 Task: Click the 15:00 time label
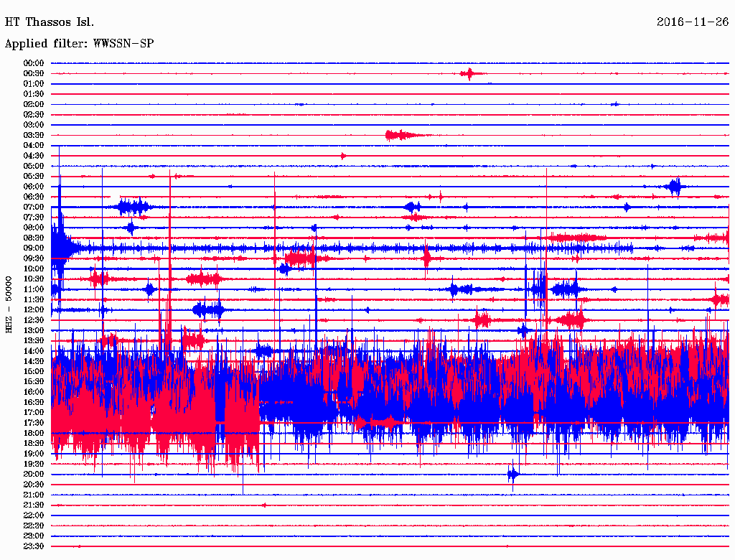(34, 371)
